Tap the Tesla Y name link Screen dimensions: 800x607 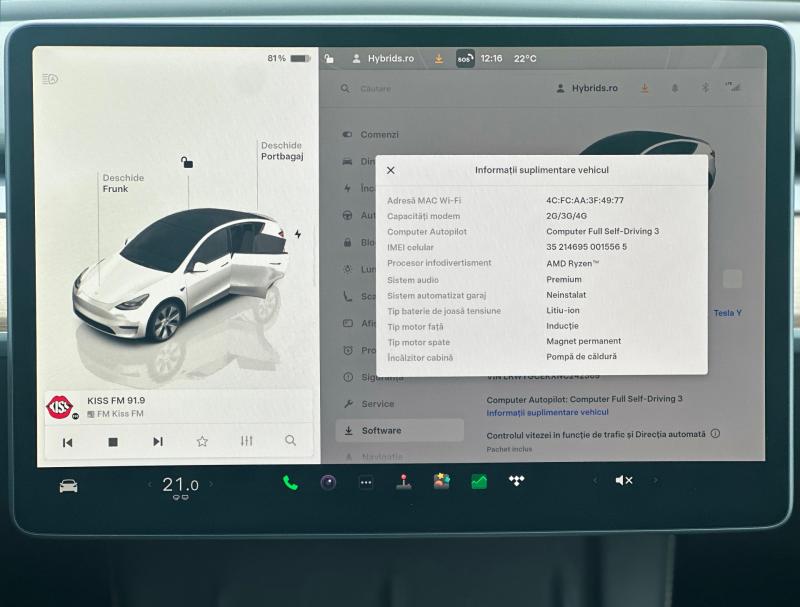coord(728,313)
